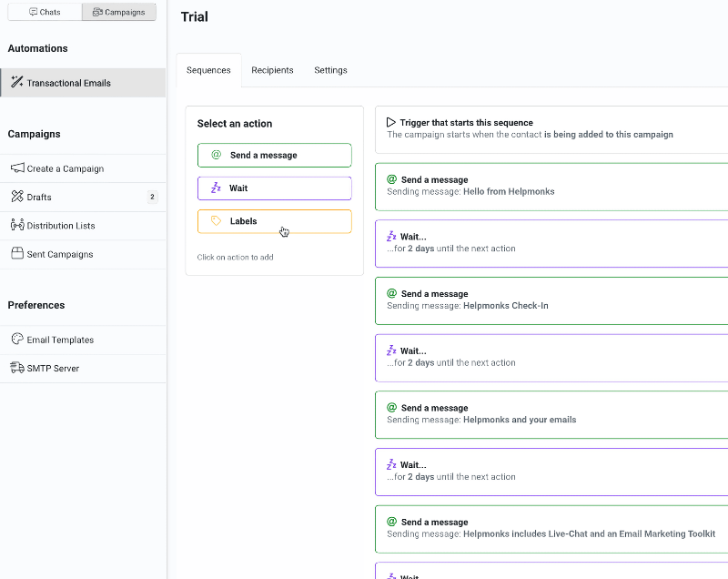Screen dimensions: 728x579
Task: Open Create a Campaign
Action: 83,168
